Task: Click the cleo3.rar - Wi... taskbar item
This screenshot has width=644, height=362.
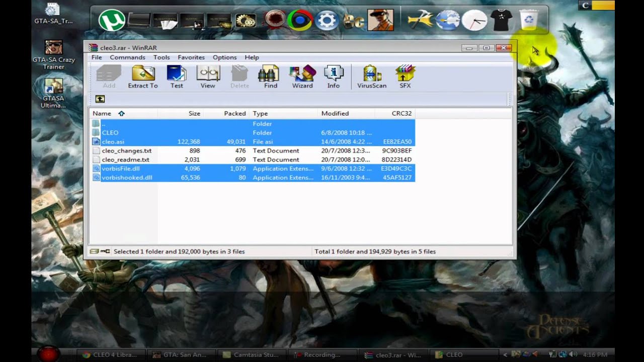Action: 394,355
